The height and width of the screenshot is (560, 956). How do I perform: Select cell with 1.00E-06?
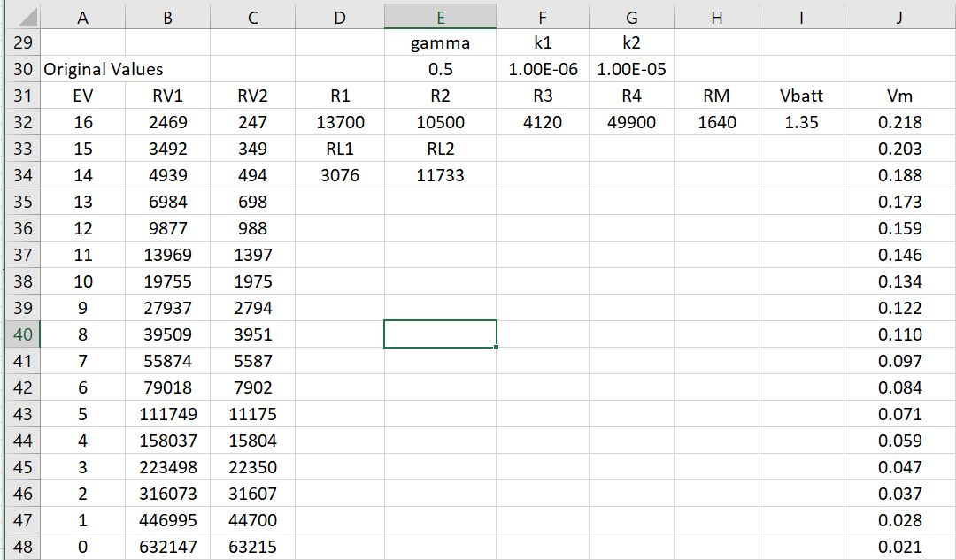tap(543, 69)
